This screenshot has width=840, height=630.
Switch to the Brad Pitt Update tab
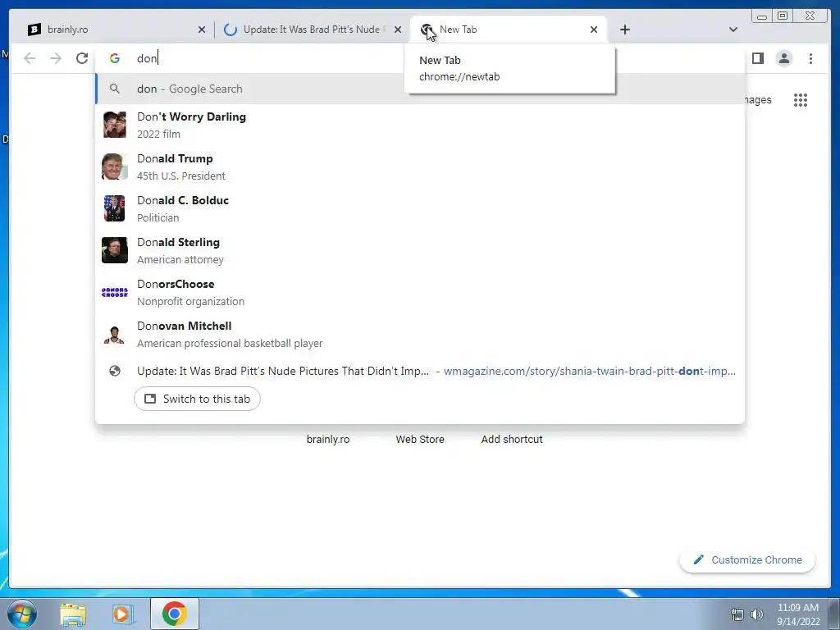[312, 30]
